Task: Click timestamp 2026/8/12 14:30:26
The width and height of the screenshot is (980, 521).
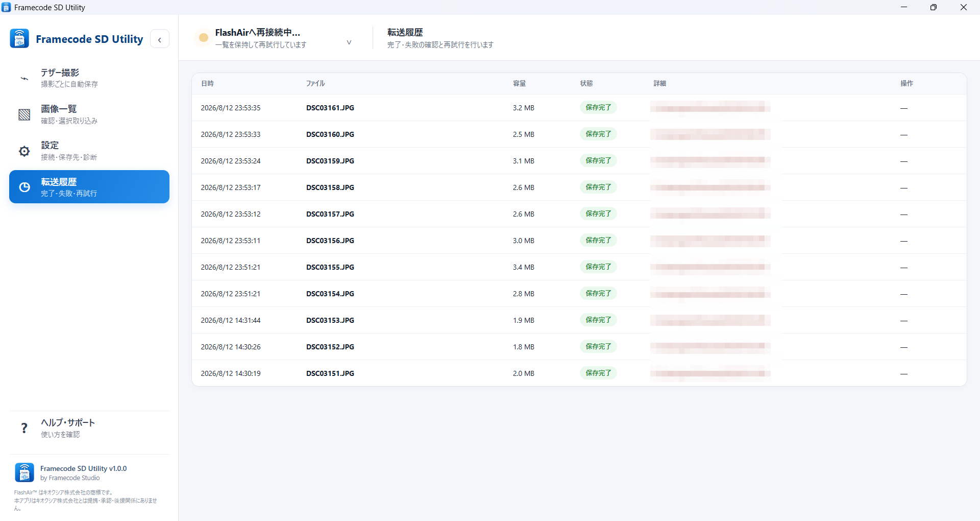Action: 231,347
